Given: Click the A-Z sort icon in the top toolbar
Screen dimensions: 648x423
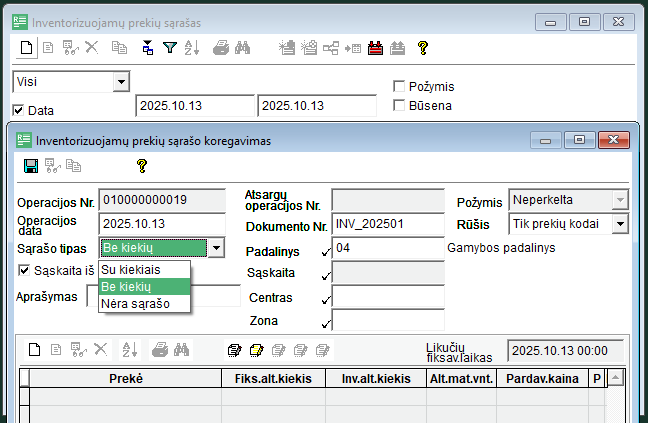Looking at the screenshot, I should pos(192,47).
